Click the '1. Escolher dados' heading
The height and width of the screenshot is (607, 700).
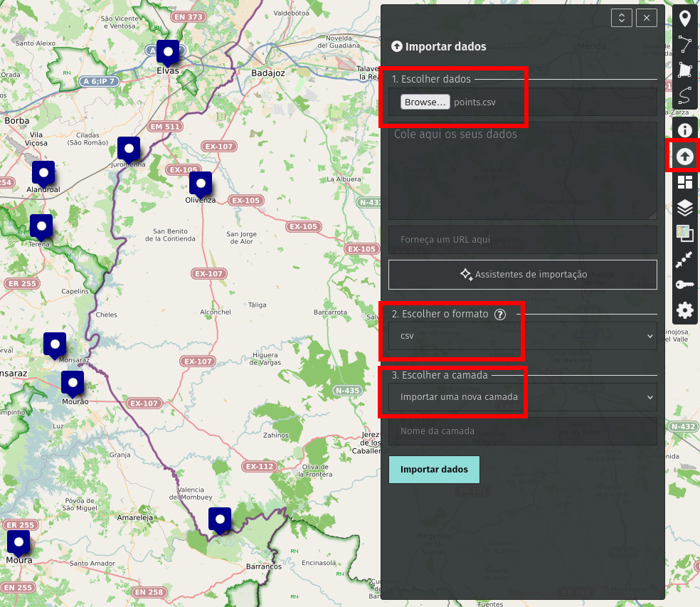coord(431,79)
